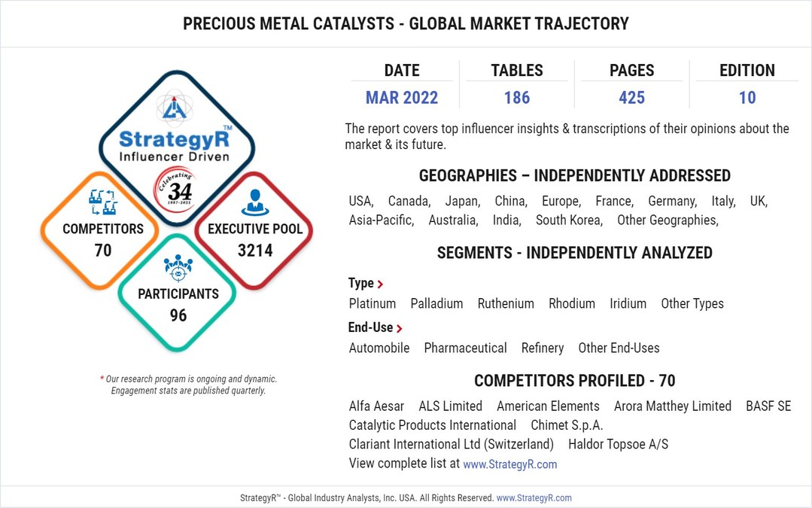
Task: Select Japan in geographies list
Action: tap(463, 202)
